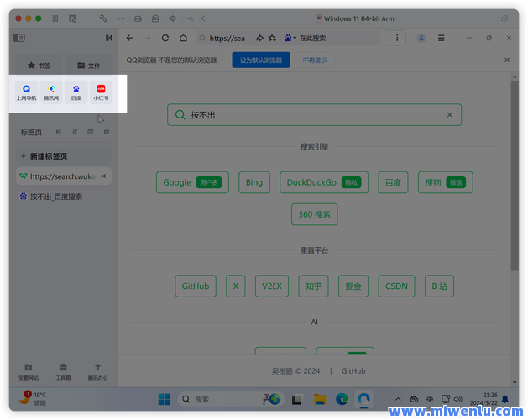Search on GitHub platform button
The height and width of the screenshot is (420, 528).
coord(196,286)
